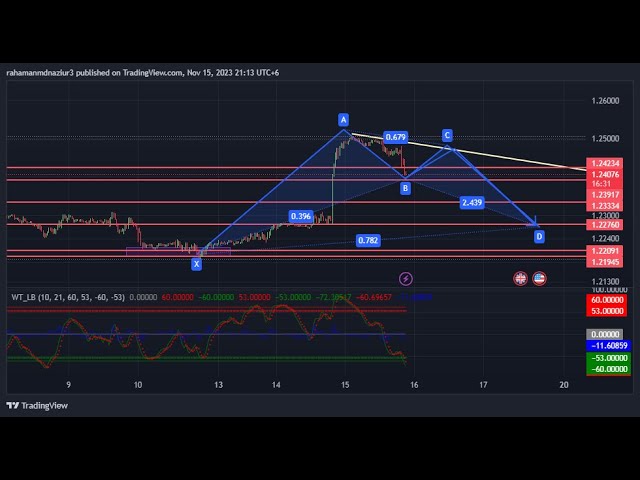This screenshot has height=480, width=640.
Task: Select pattern point B label
Action: [405, 188]
